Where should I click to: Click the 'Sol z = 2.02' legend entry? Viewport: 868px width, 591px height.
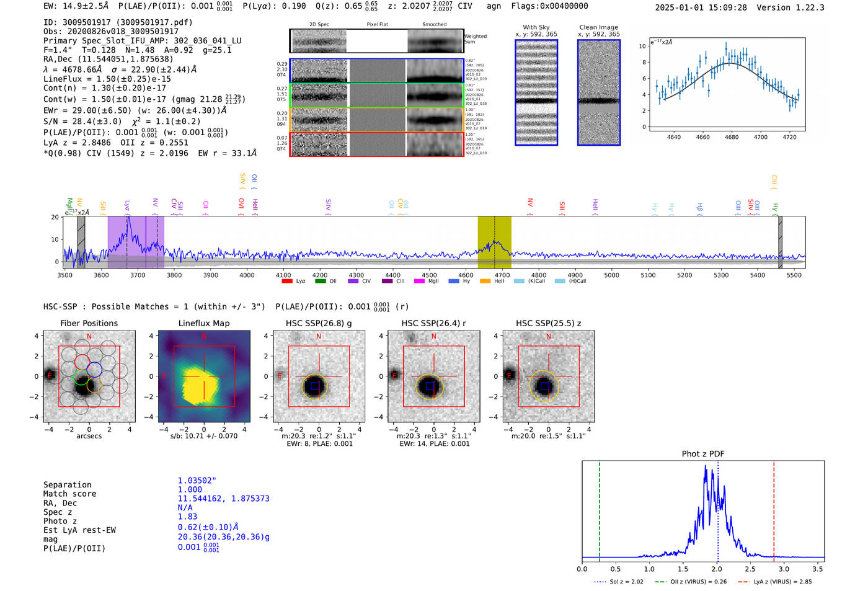coord(619,582)
